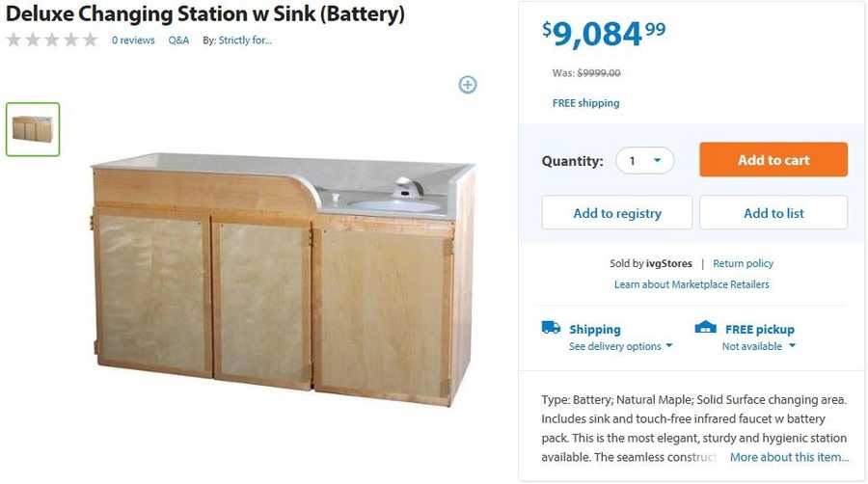Open the Quantity dropdown

pos(644,160)
